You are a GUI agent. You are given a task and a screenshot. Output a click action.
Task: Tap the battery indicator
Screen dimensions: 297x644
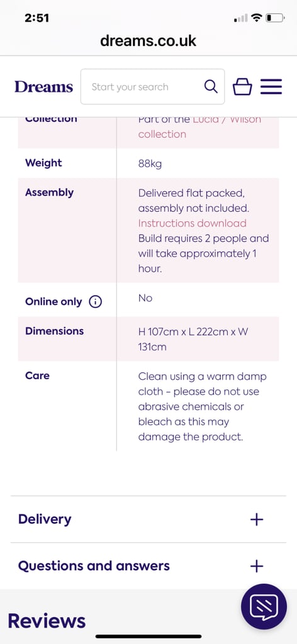(275, 18)
